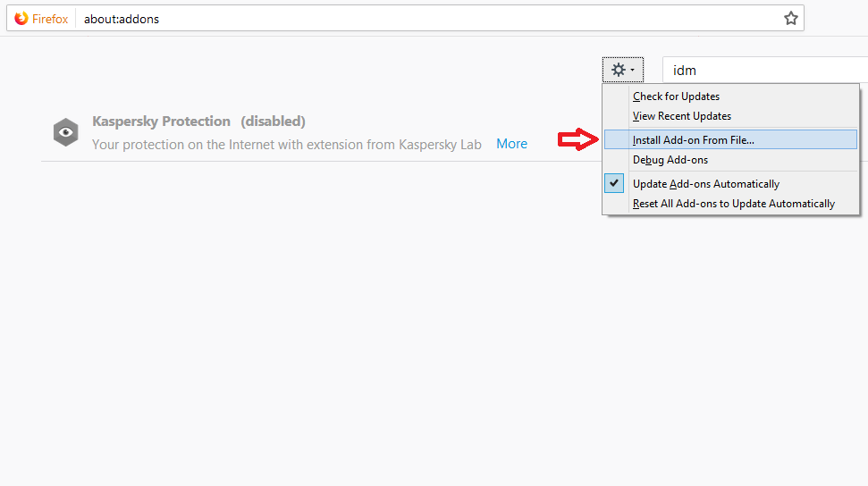Focus the add-on search field containing idm
Image resolution: width=868 pixels, height=486 pixels.
point(760,70)
